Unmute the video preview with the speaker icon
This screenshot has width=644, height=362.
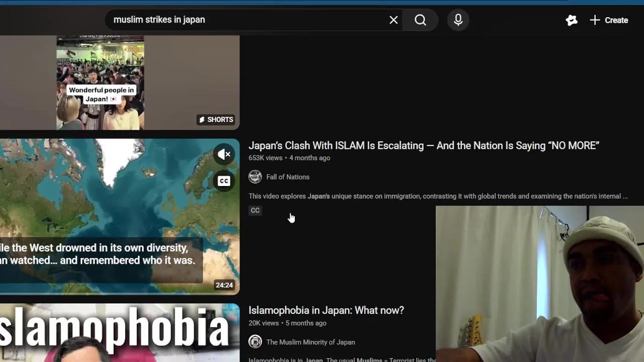pos(224,154)
